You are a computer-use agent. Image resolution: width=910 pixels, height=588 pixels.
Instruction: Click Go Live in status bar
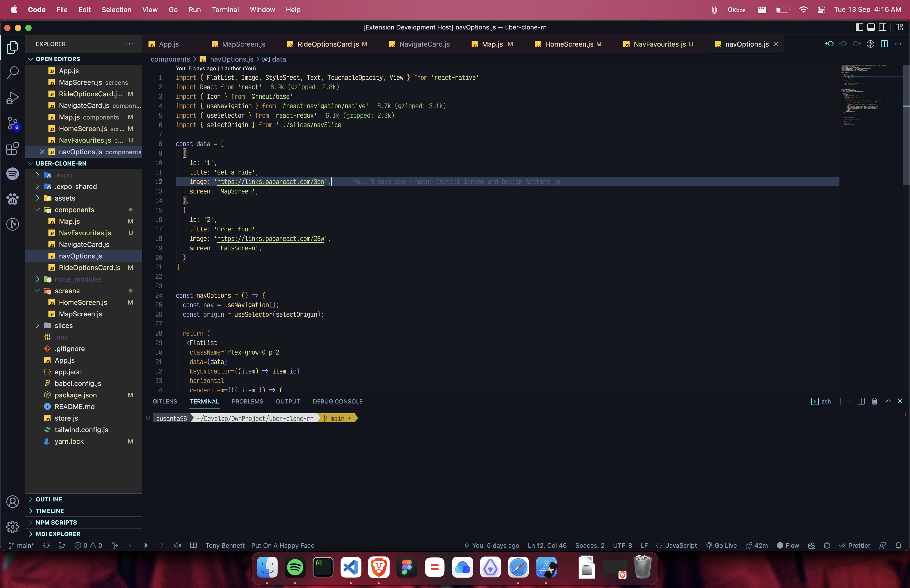(721, 545)
